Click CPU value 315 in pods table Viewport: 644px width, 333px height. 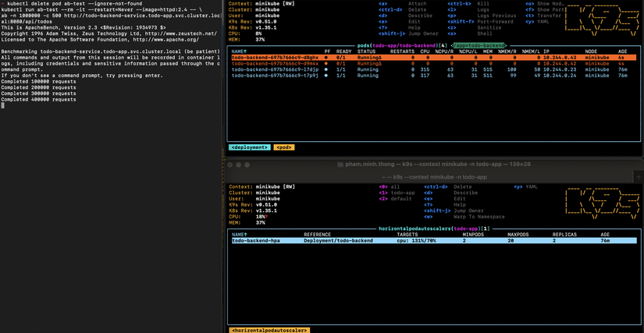pos(425,69)
